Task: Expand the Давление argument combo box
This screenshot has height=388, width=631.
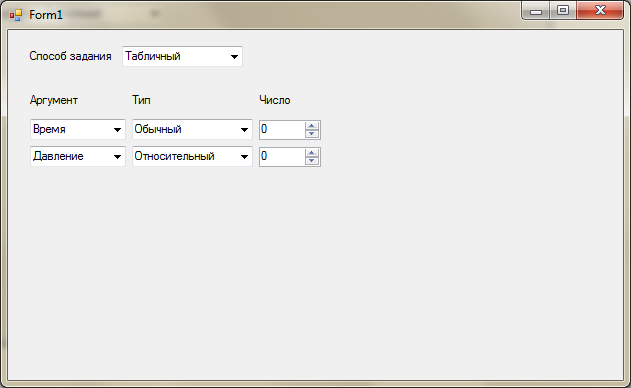Action: click(78, 156)
